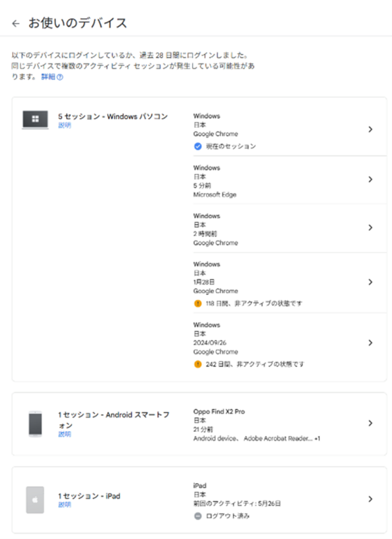Open the iPad session details chevron
The height and width of the screenshot is (539, 392).
click(370, 499)
